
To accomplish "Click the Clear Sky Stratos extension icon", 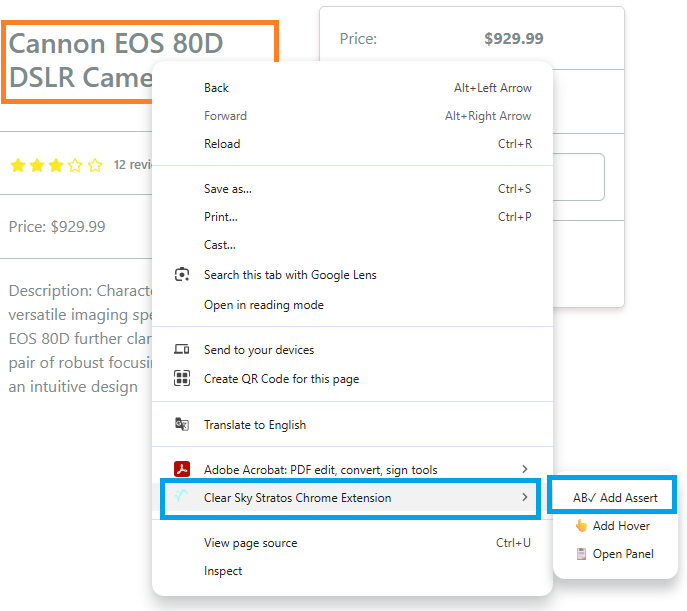I will (182, 498).
